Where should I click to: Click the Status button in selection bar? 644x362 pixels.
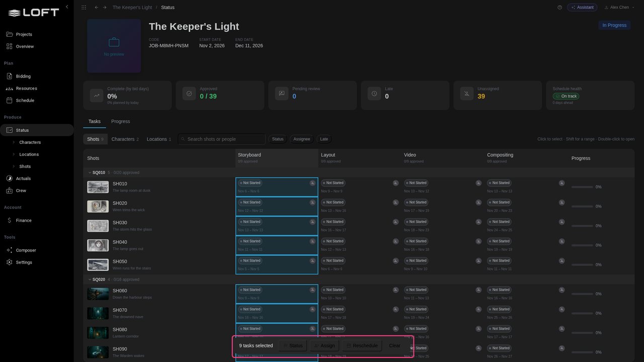coord(293,346)
